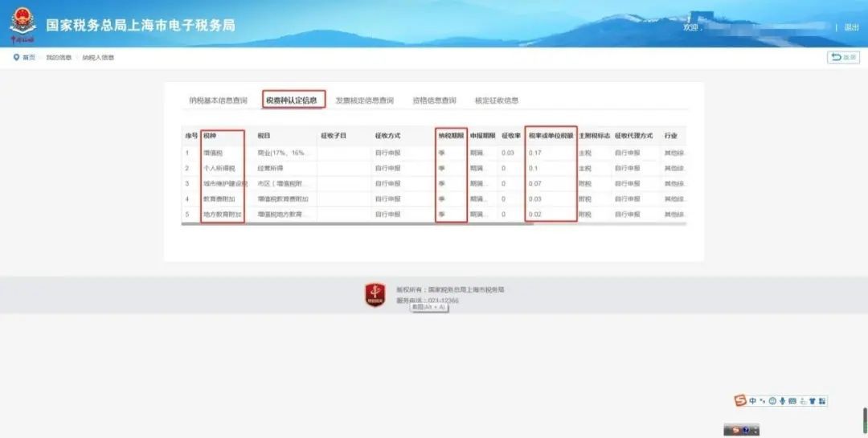This screenshot has height=438, width=868.
Task: Open Sogou soft keyboard icon
Action: pos(792,400)
